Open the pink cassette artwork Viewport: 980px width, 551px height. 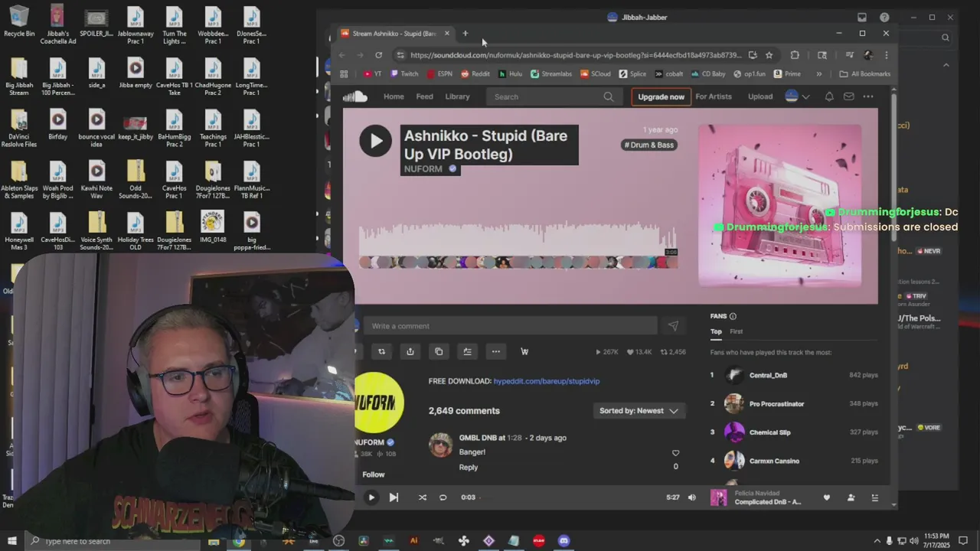[x=779, y=205]
